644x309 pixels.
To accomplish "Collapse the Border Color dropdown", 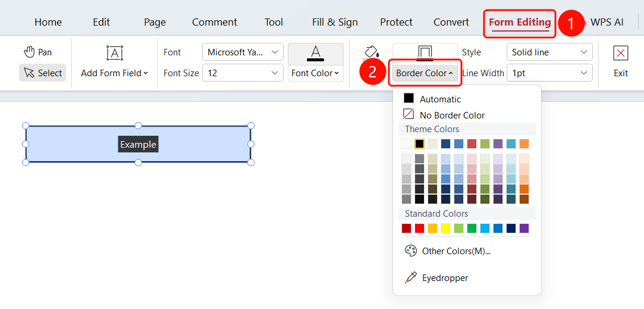I will (425, 73).
